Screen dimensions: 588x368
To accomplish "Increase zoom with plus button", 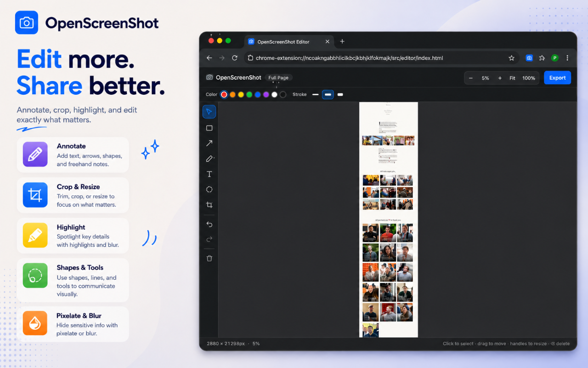I will 500,78.
